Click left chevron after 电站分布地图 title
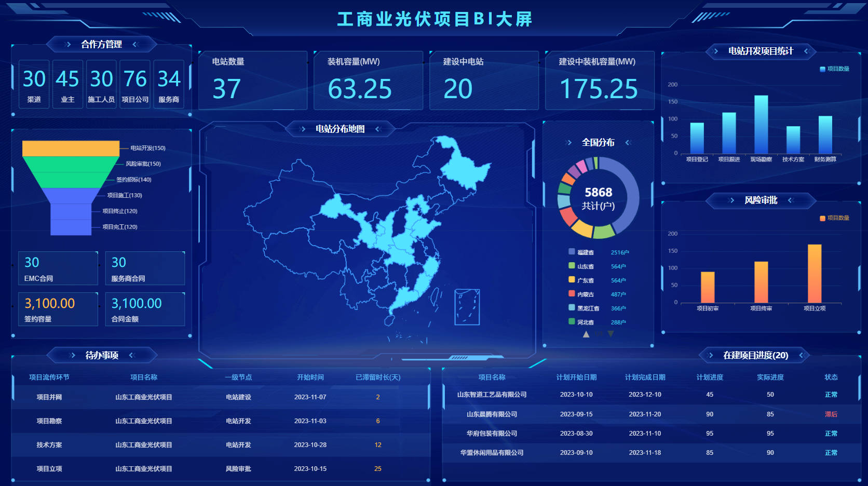 [x=377, y=129]
